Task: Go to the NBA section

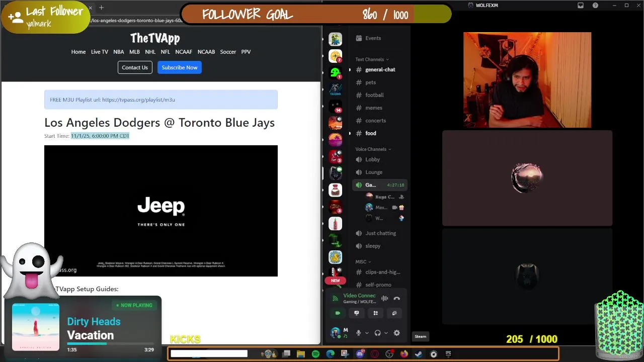Action: [x=119, y=52]
